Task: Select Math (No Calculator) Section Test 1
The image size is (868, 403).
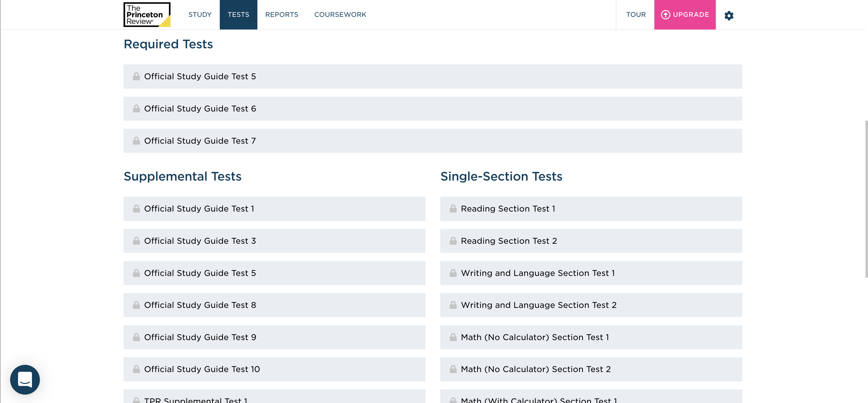Action: coord(535,337)
